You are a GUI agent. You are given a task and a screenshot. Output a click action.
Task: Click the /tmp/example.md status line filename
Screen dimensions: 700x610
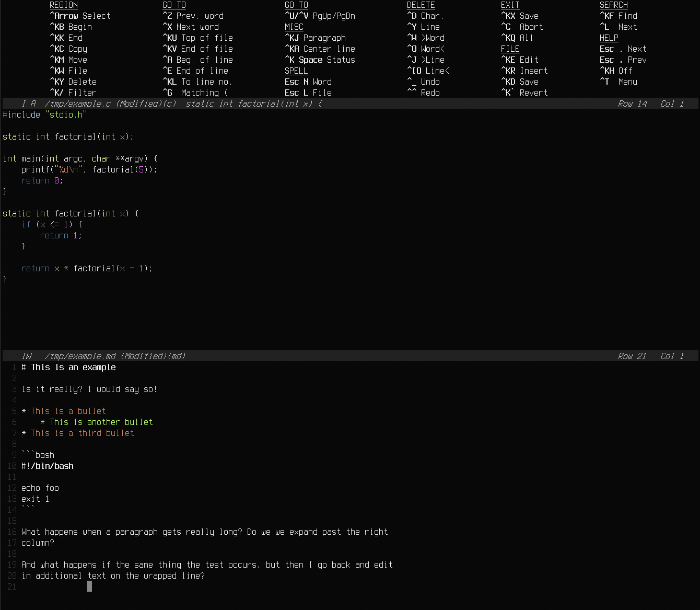(x=80, y=356)
